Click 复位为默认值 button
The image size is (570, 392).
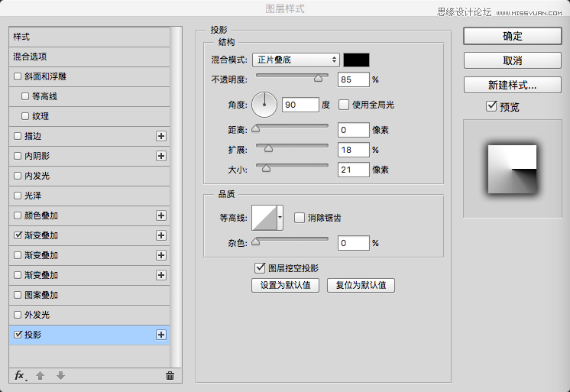(x=361, y=285)
